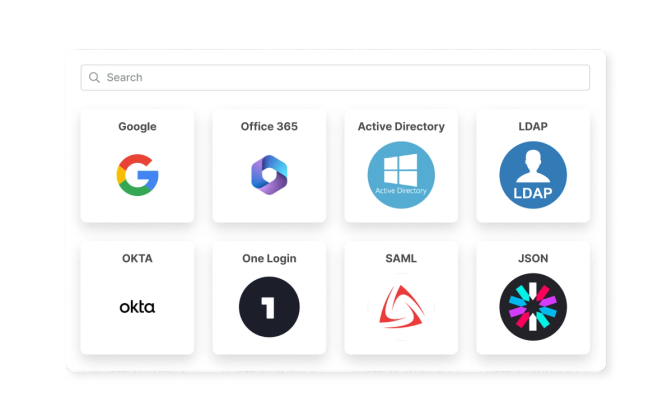Select the 'Active Directory' title text
The height and width of the screenshot is (420, 672).
click(x=401, y=126)
